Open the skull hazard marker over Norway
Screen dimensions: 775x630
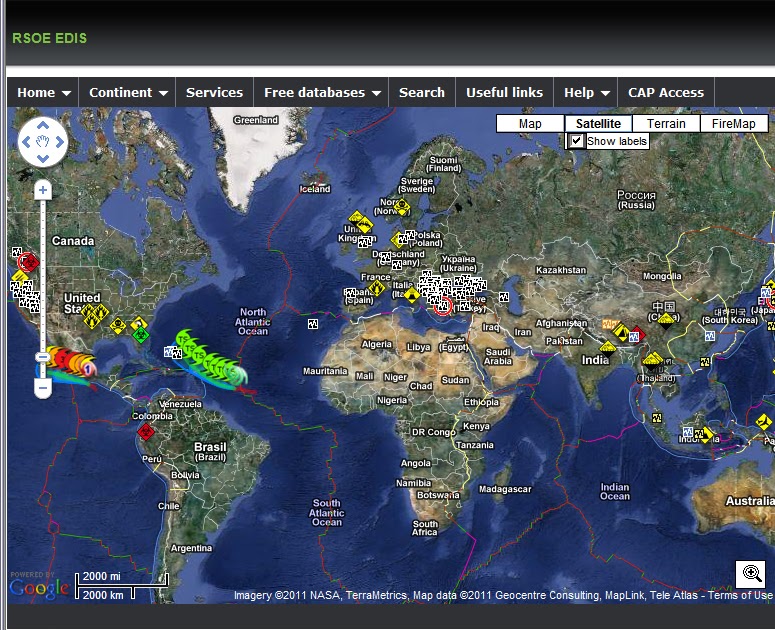pyautogui.click(x=402, y=206)
